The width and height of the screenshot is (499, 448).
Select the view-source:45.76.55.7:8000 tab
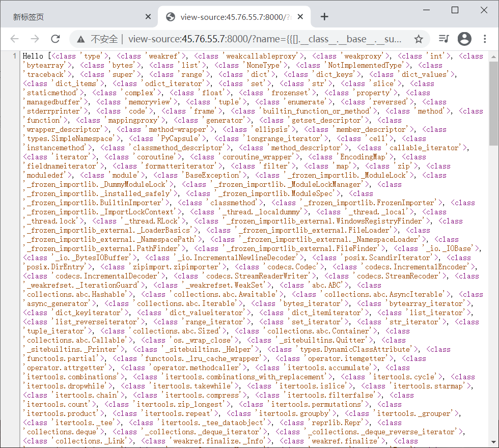click(x=235, y=17)
